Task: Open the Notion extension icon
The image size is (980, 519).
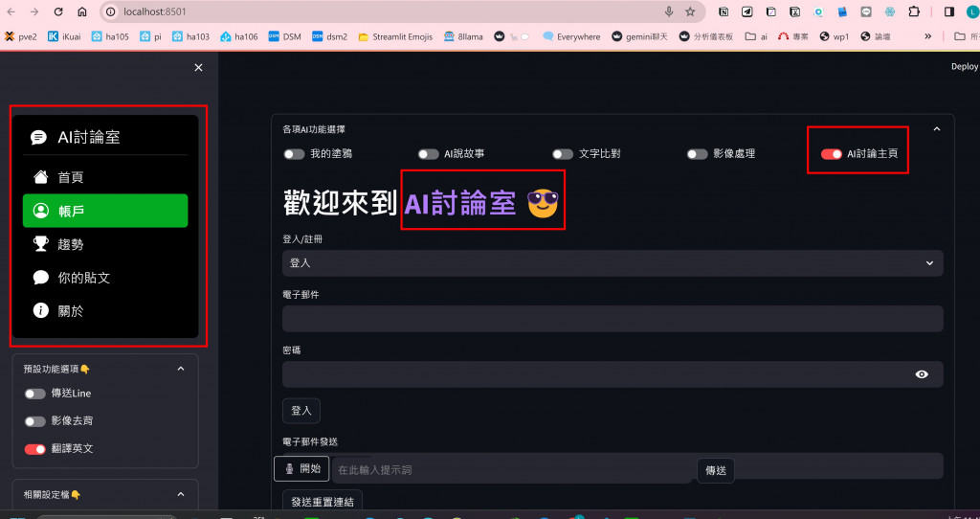Action: click(724, 11)
